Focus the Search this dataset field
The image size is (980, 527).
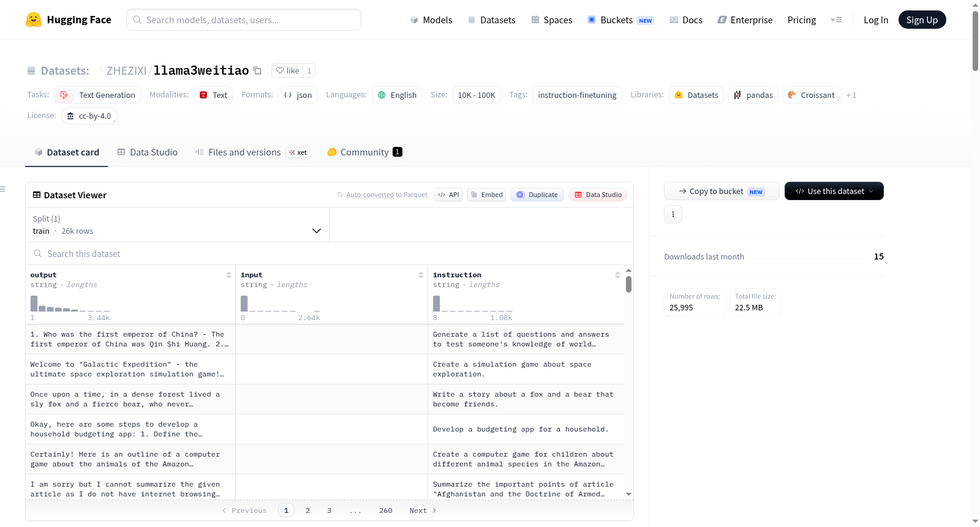click(330, 254)
